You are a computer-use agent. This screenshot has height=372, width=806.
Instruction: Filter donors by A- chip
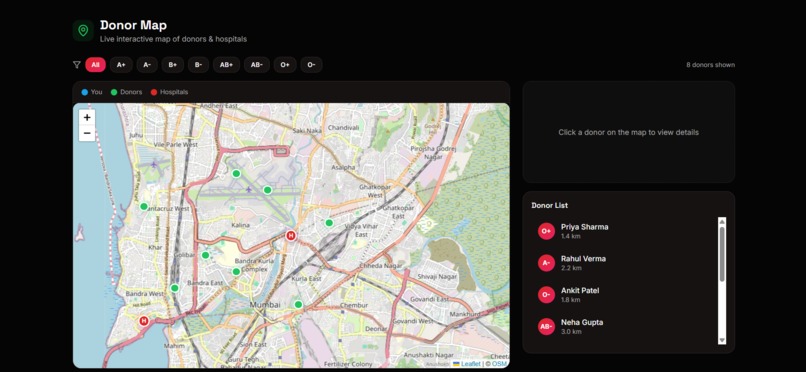147,65
